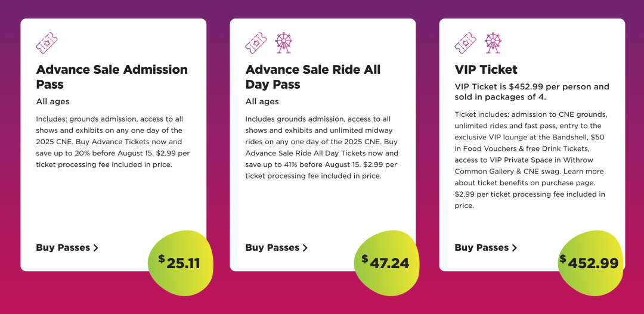Click ticket icon on VIP Ticket card
Screen dimensions: 644x314
pos(466,43)
